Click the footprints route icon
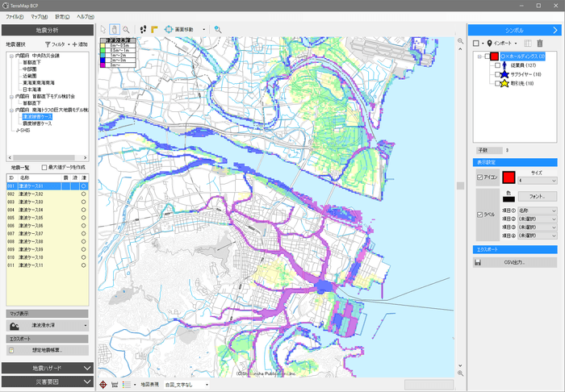 (144, 29)
